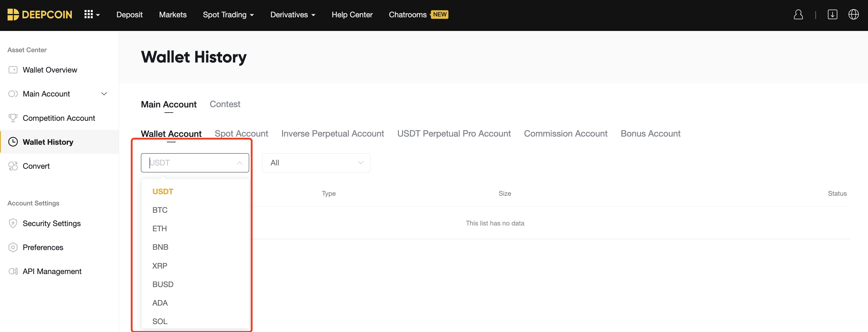Select USDT from the coin list
868x332 pixels.
point(195,191)
